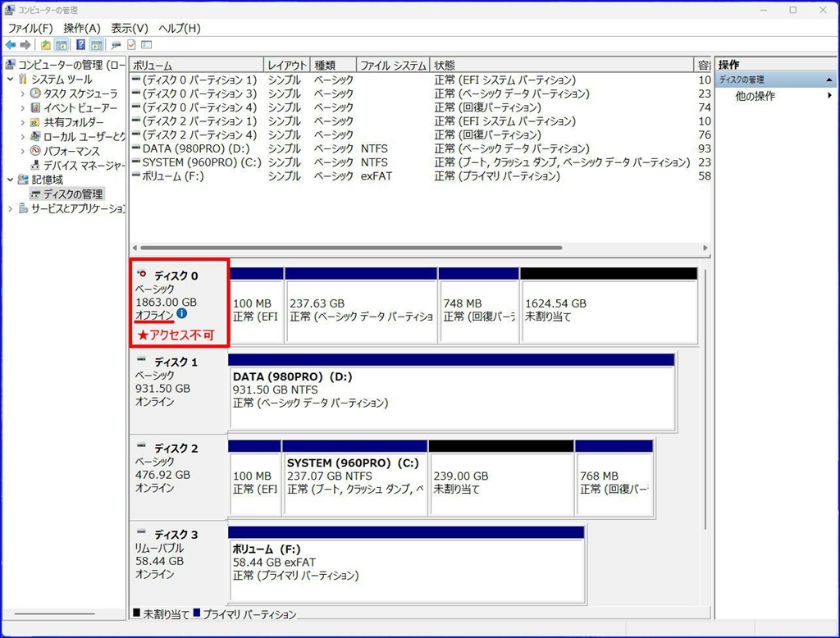Expand the タスク スケジューラ node

pos(22,93)
